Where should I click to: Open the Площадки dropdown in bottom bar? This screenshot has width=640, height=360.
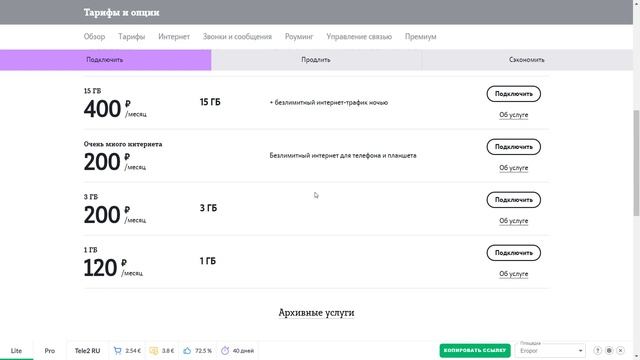coord(550,351)
